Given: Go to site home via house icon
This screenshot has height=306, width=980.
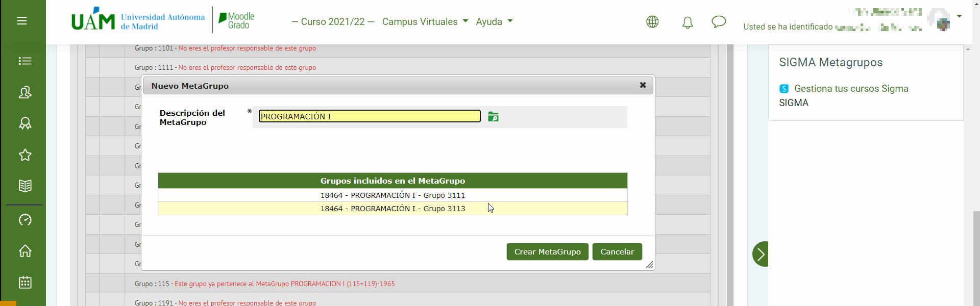Looking at the screenshot, I should click(25, 251).
